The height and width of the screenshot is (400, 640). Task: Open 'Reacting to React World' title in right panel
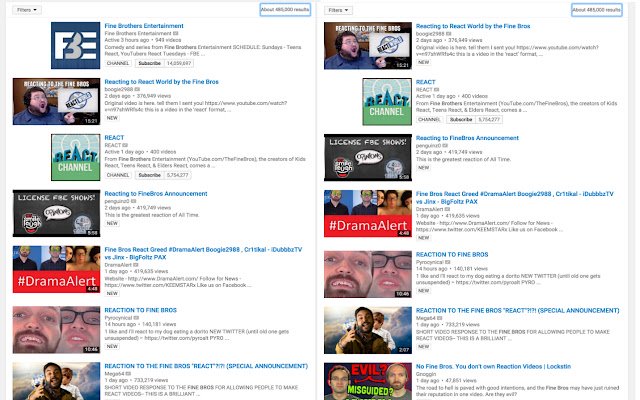pyautogui.click(x=473, y=26)
